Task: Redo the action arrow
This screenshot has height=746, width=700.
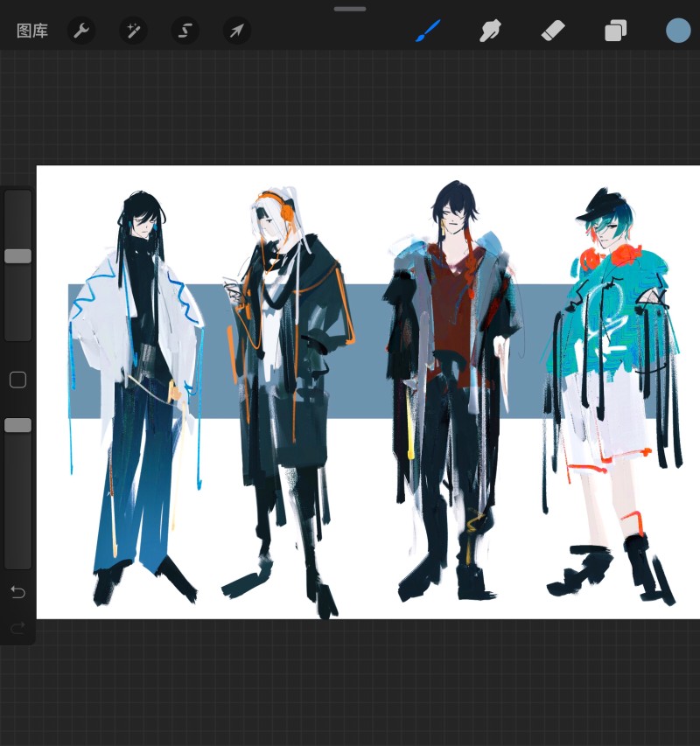Action: coord(18,628)
